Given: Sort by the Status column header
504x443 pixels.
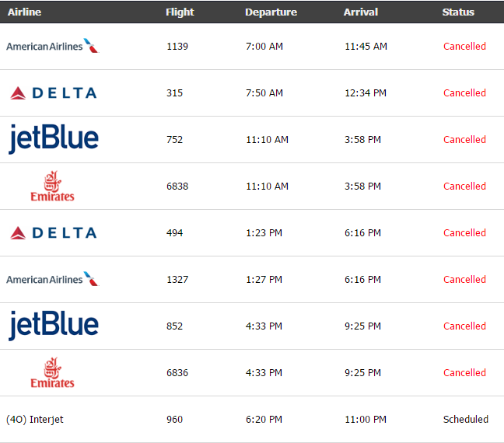Looking at the screenshot, I should tap(458, 12).
